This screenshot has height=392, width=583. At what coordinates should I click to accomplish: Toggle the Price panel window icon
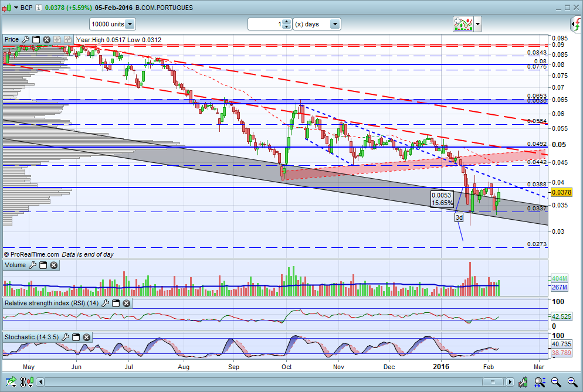tap(36, 39)
